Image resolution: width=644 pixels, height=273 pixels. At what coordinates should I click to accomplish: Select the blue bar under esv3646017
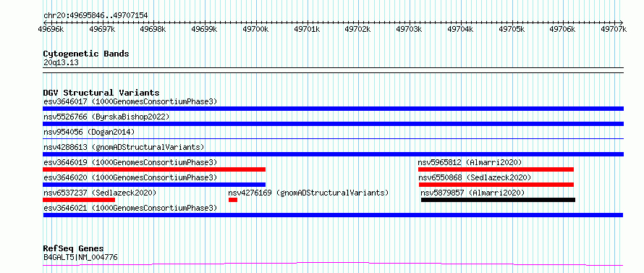[333, 109]
